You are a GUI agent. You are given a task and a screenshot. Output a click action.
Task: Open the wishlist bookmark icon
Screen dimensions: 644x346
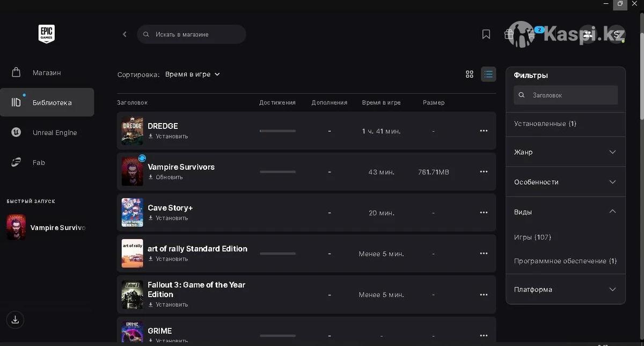[486, 34]
